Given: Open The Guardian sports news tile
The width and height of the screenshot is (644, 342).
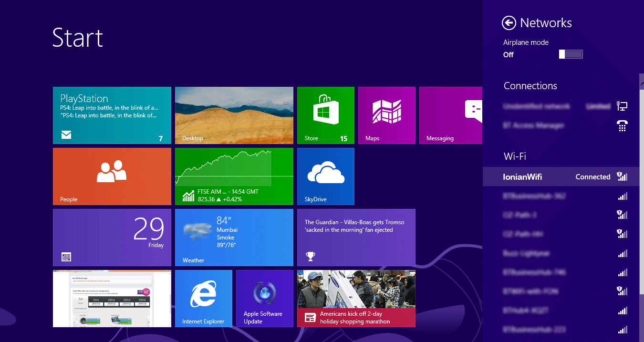Looking at the screenshot, I should 356,238.
